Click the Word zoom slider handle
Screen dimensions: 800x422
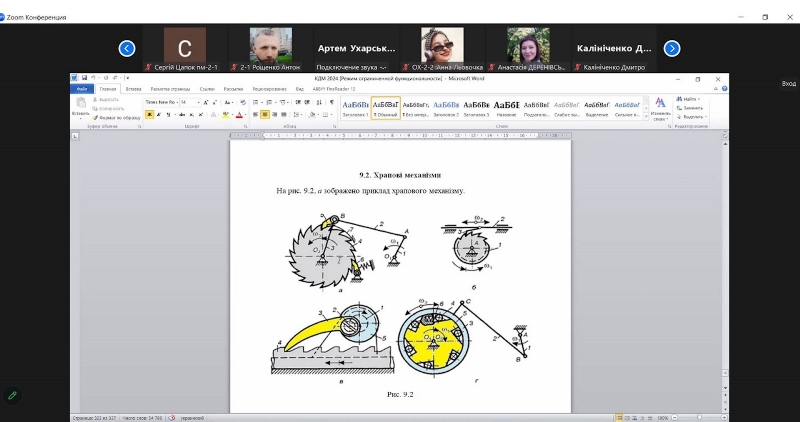tap(699, 418)
